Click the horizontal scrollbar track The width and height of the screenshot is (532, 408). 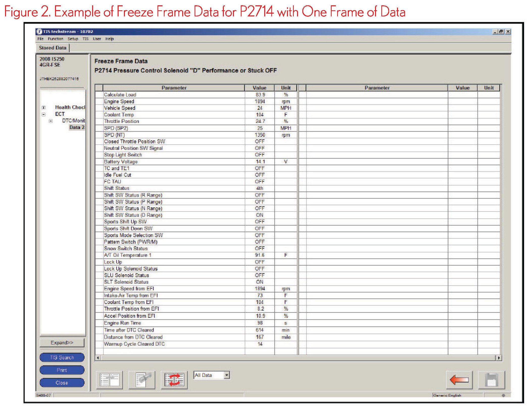tap(298, 358)
